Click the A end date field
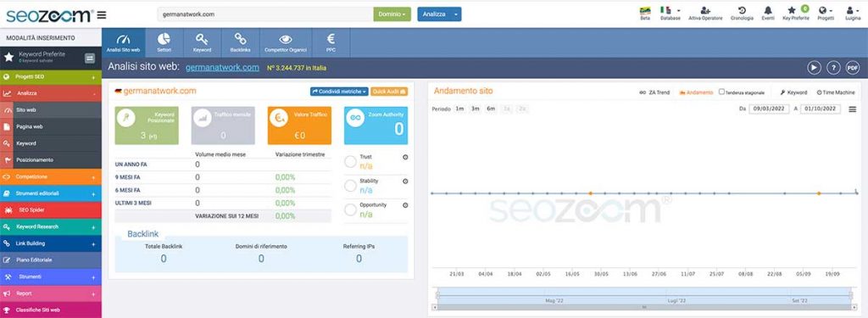Image resolution: width=868 pixels, height=318 pixels. [x=821, y=109]
